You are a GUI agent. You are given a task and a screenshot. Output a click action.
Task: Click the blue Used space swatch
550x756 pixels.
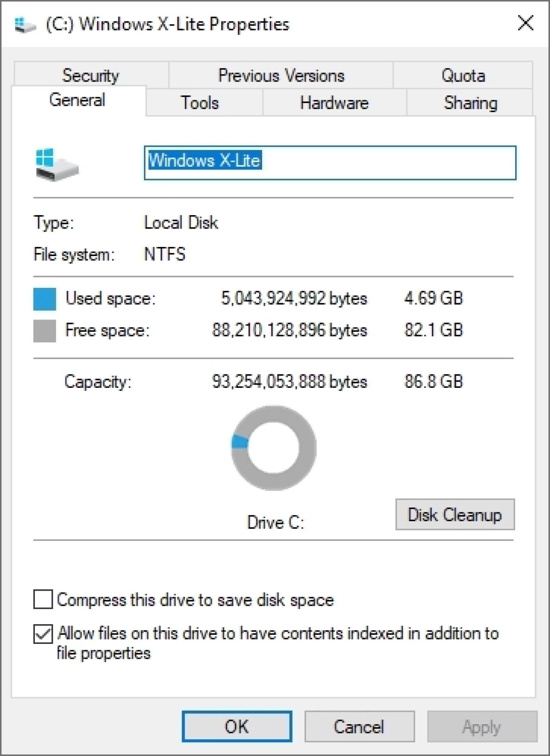pos(45,299)
